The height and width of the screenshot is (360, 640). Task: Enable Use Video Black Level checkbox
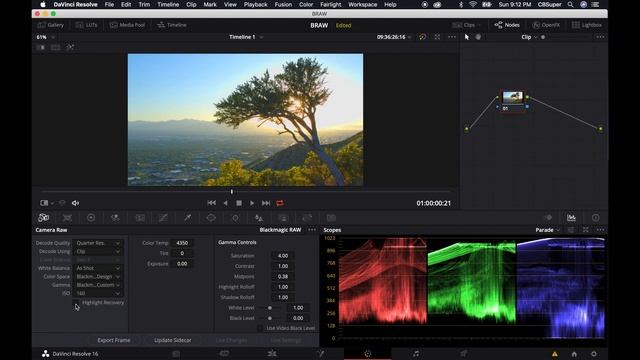260,328
